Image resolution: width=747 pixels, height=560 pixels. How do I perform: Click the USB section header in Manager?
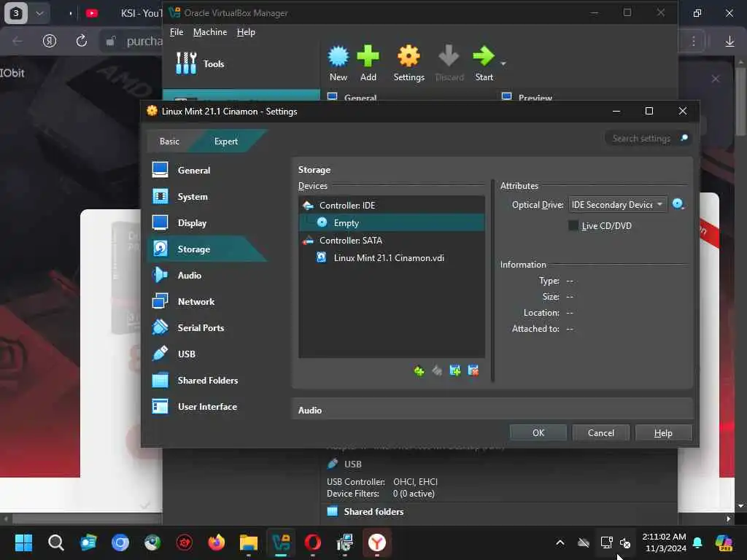pyautogui.click(x=352, y=464)
